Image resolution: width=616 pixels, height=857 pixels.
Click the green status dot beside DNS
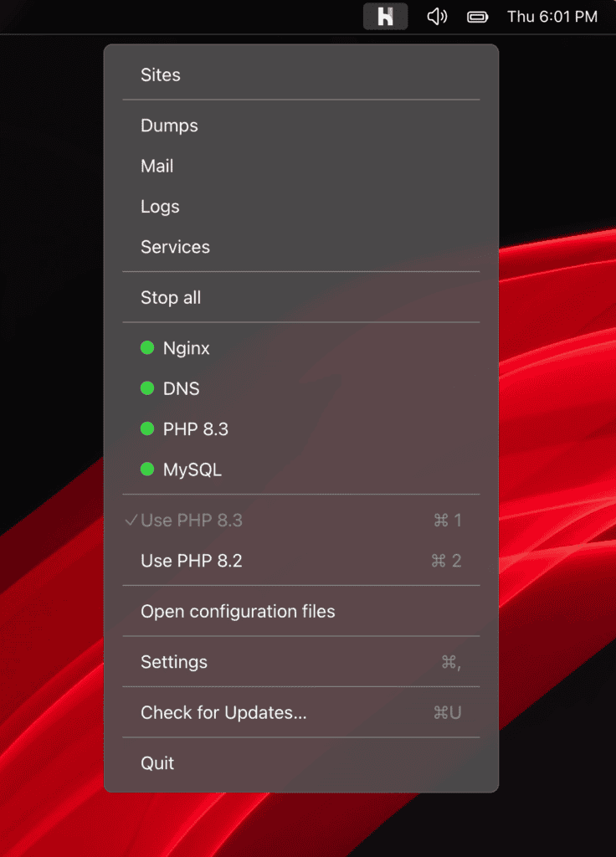[147, 388]
